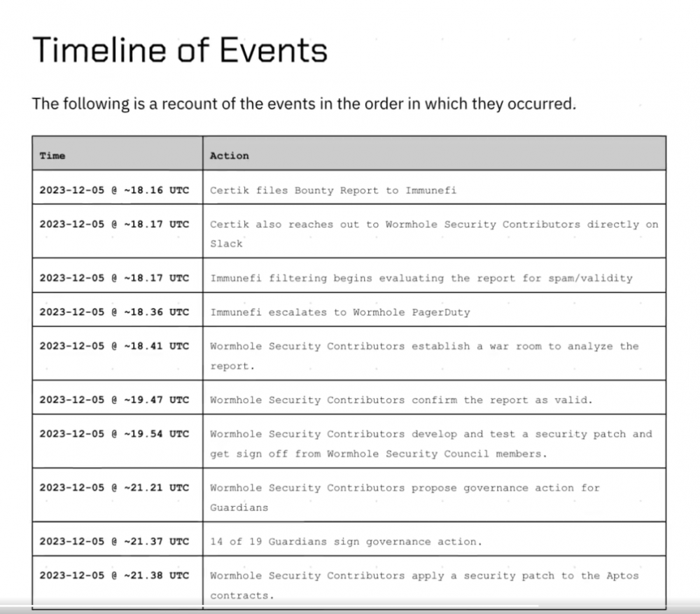Image resolution: width=700 pixels, height=614 pixels.
Task: Select the ~18.36 UTC timestamp cell
Action: pos(118,309)
